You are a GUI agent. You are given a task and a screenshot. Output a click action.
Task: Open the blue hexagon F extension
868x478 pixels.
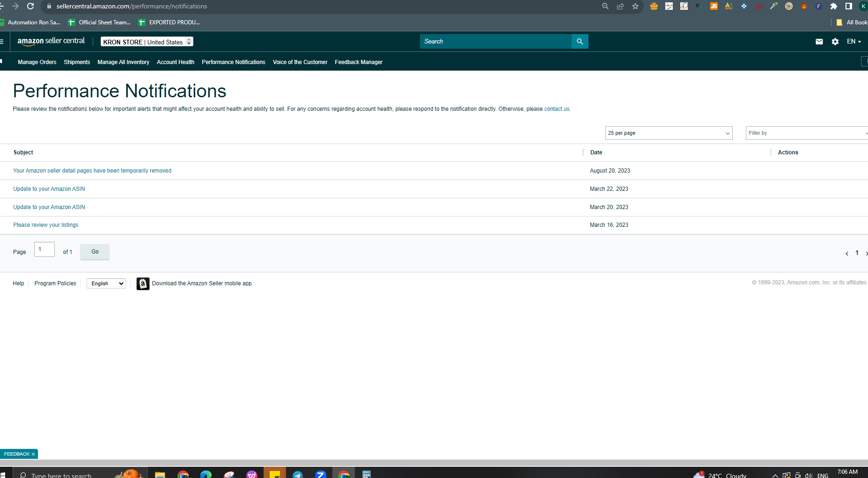(819, 6)
